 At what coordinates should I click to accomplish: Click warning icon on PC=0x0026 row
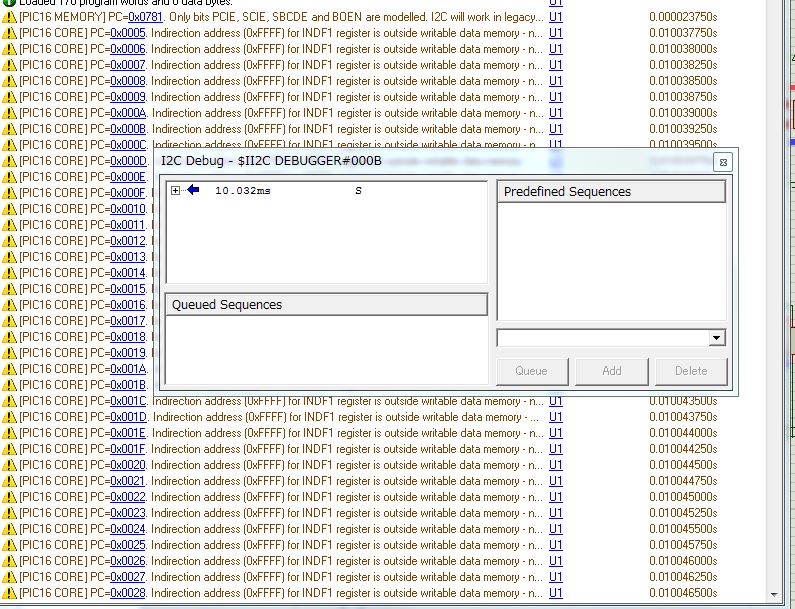(9, 561)
